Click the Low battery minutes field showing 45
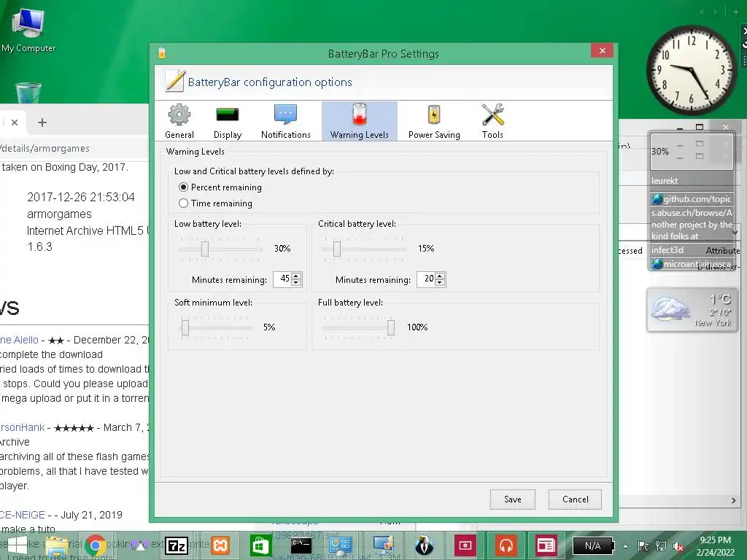The width and height of the screenshot is (747, 560). coord(282,279)
